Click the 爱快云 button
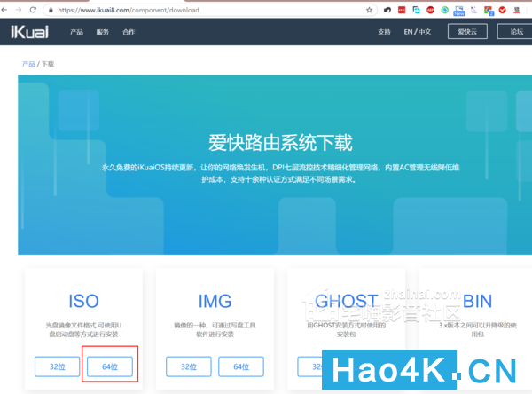 coord(467,32)
